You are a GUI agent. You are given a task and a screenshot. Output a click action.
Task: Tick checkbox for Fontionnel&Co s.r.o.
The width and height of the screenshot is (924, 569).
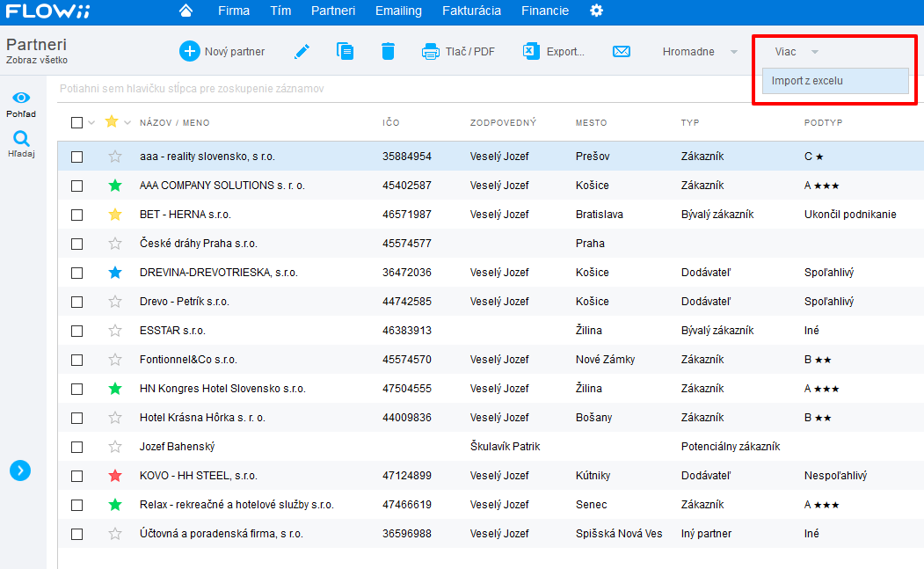click(x=76, y=360)
